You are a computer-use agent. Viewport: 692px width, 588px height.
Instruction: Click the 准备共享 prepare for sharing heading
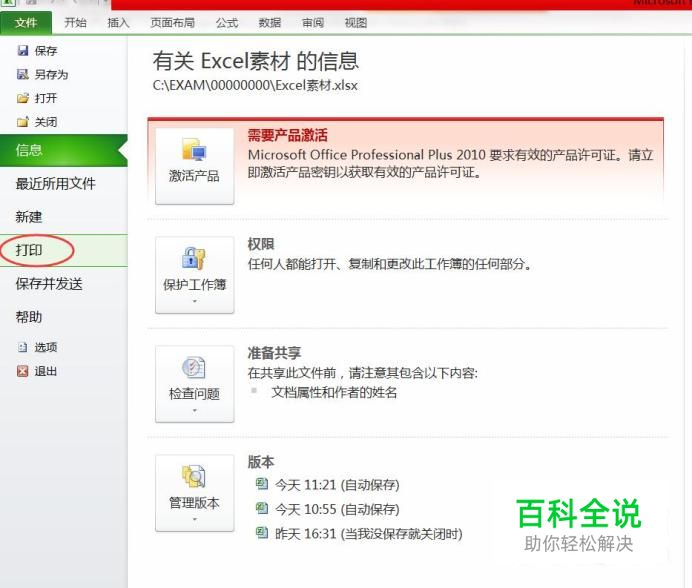[274, 353]
